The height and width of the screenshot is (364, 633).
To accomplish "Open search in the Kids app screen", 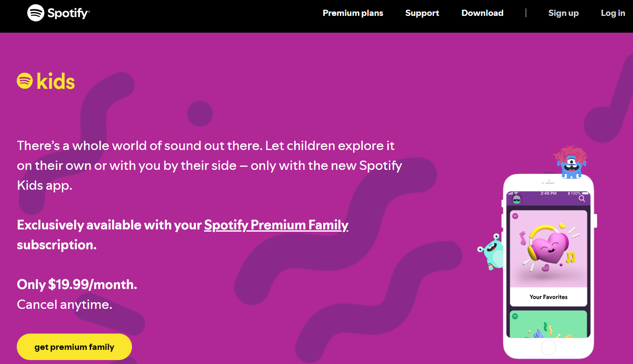I will [x=582, y=199].
